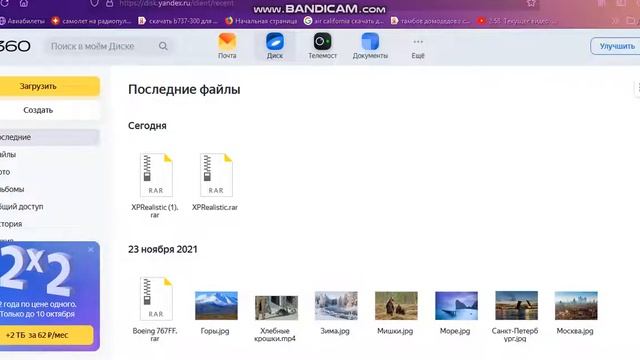The height and width of the screenshot is (360, 640).
Task: Open Общий доступ in the sidebar
Action: click(x=22, y=207)
